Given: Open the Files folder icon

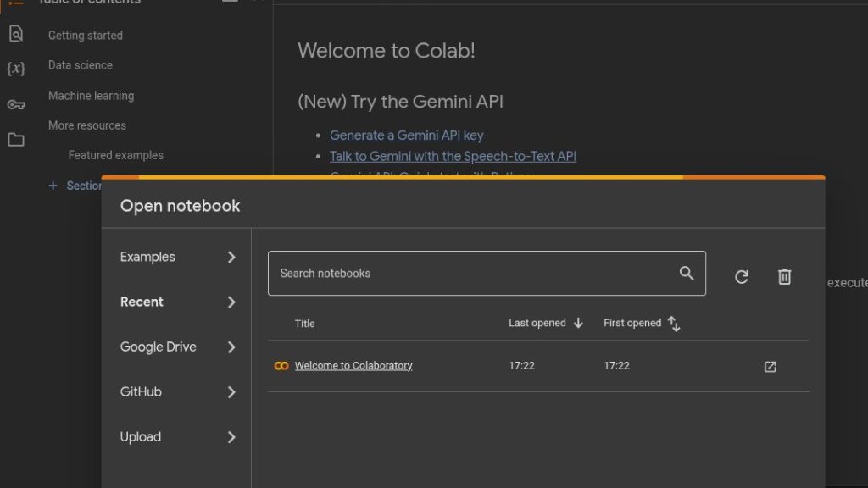Looking at the screenshot, I should 15,140.
